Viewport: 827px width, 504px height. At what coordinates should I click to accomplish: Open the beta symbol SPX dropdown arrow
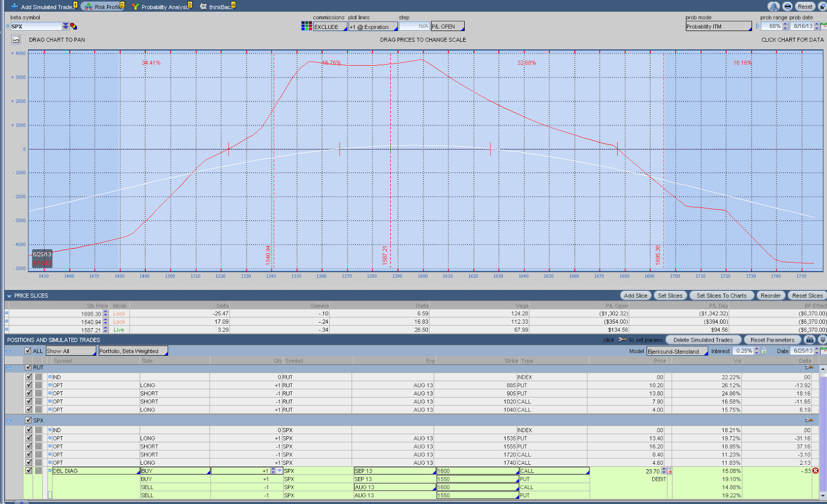pos(66,26)
